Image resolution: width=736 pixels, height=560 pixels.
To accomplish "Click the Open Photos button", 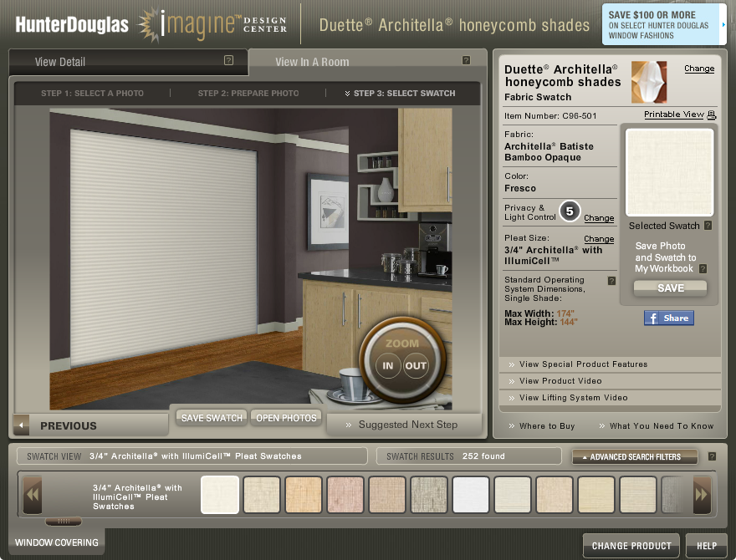I will pyautogui.click(x=286, y=418).
